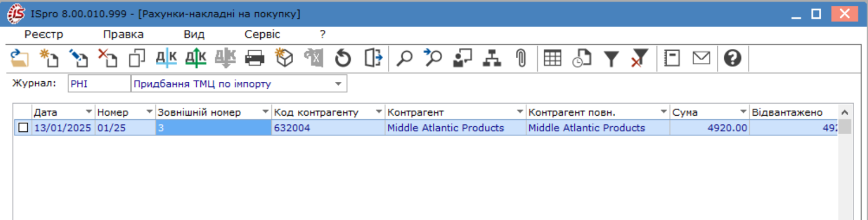Select the sum cell 4920.00

709,128
